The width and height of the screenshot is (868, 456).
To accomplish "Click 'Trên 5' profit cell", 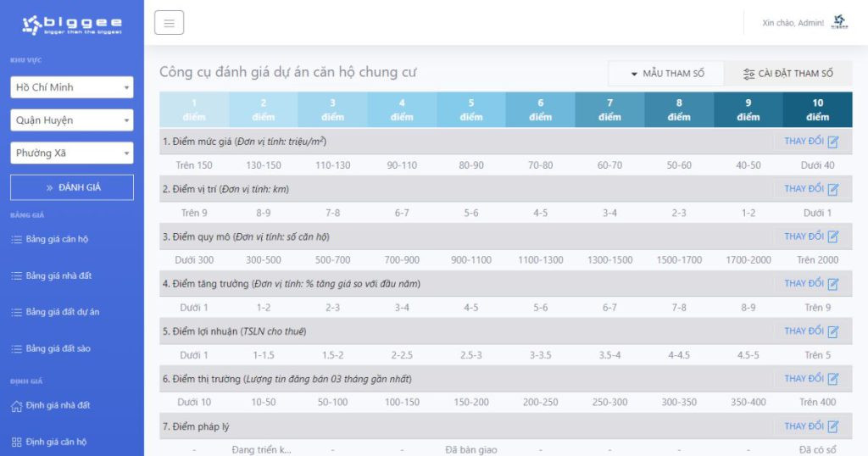I will (x=818, y=355).
